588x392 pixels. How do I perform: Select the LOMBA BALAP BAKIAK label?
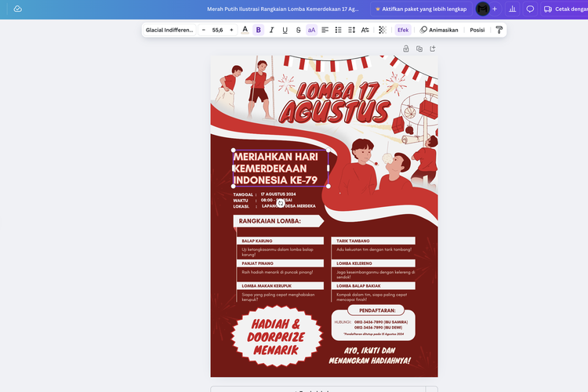pos(358,286)
